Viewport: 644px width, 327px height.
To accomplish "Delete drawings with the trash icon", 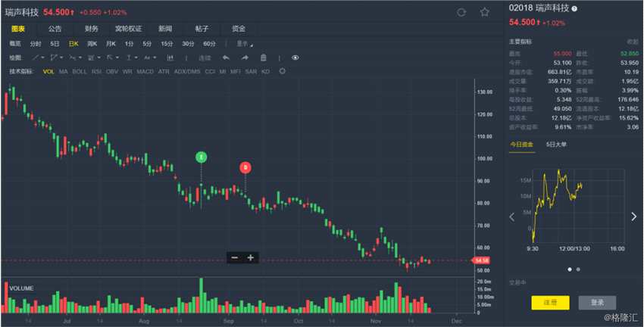I will point(263,58).
